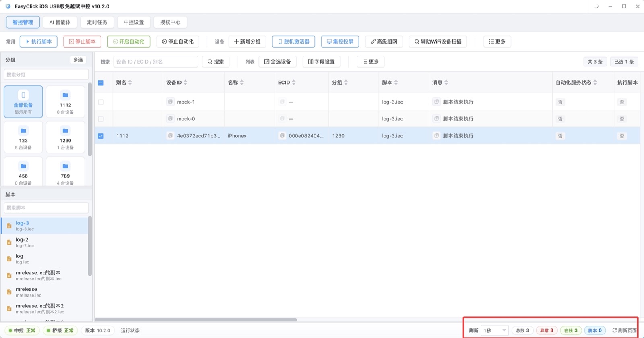Open the list 更多 menu
This screenshot has height=338, width=644.
coord(370,62)
